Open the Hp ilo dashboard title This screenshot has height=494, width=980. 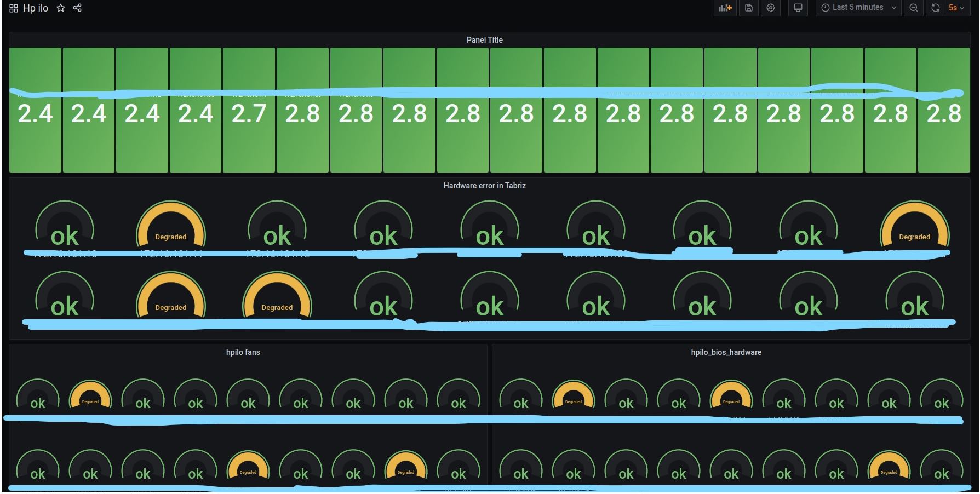36,8
